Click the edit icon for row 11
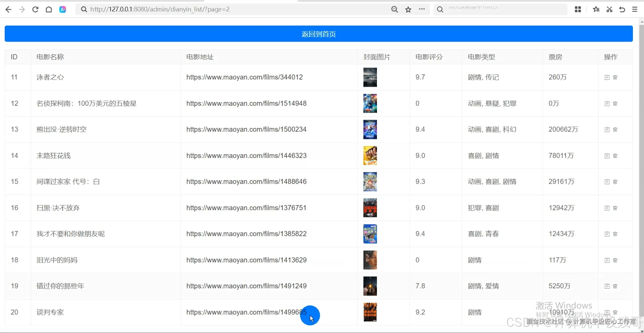644x333 pixels. point(607,77)
